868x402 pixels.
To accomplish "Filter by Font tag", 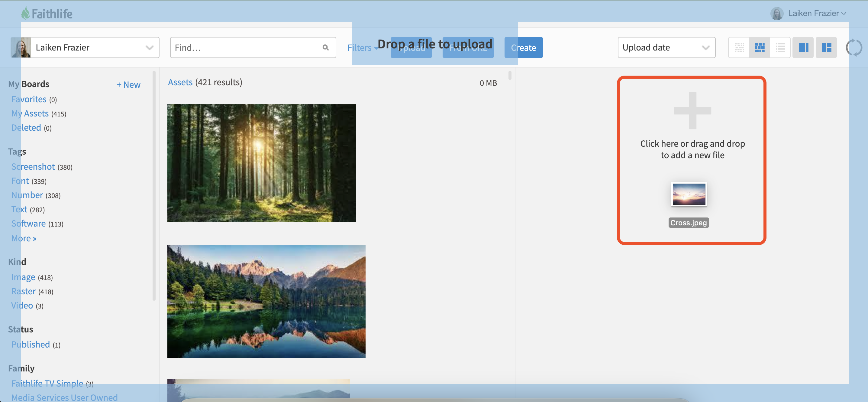I will tap(20, 181).
